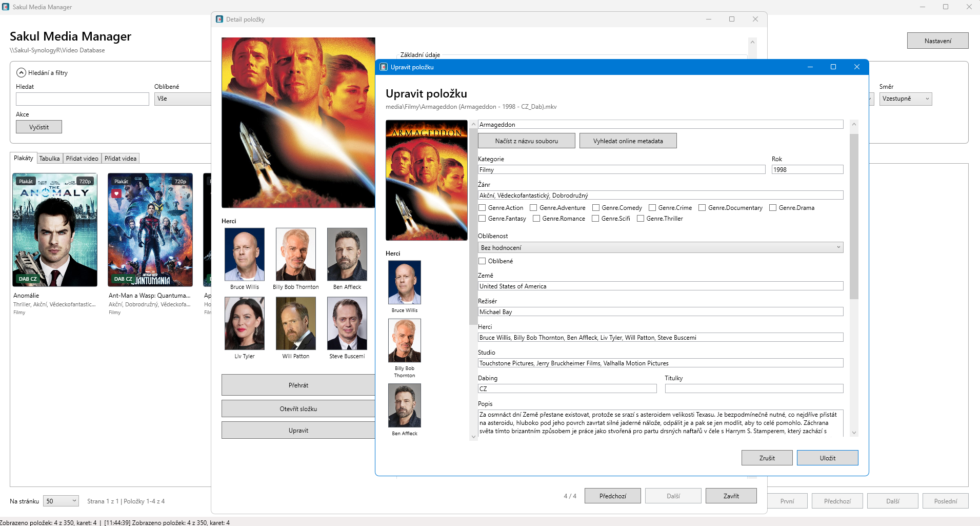Click the Hledat search field
The width and height of the screenshot is (980, 526).
pyautogui.click(x=83, y=99)
